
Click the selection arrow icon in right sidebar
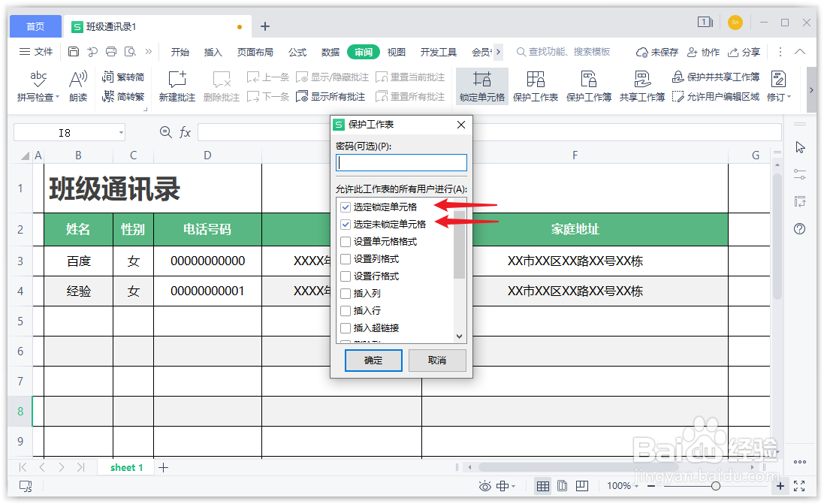(x=800, y=148)
